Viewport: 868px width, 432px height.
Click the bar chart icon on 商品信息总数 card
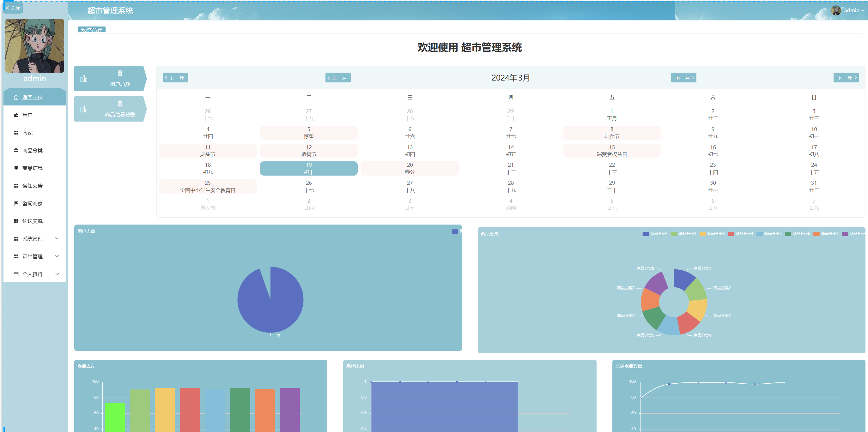click(83, 109)
